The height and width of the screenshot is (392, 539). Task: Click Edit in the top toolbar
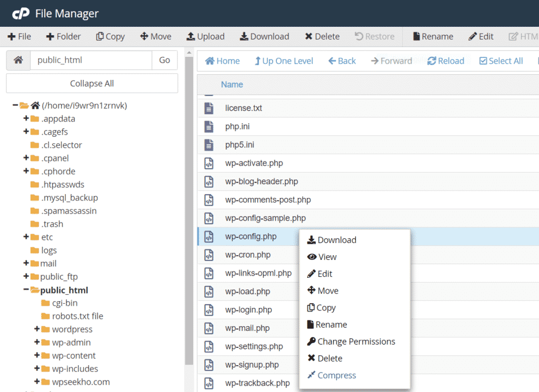pyautogui.click(x=481, y=36)
